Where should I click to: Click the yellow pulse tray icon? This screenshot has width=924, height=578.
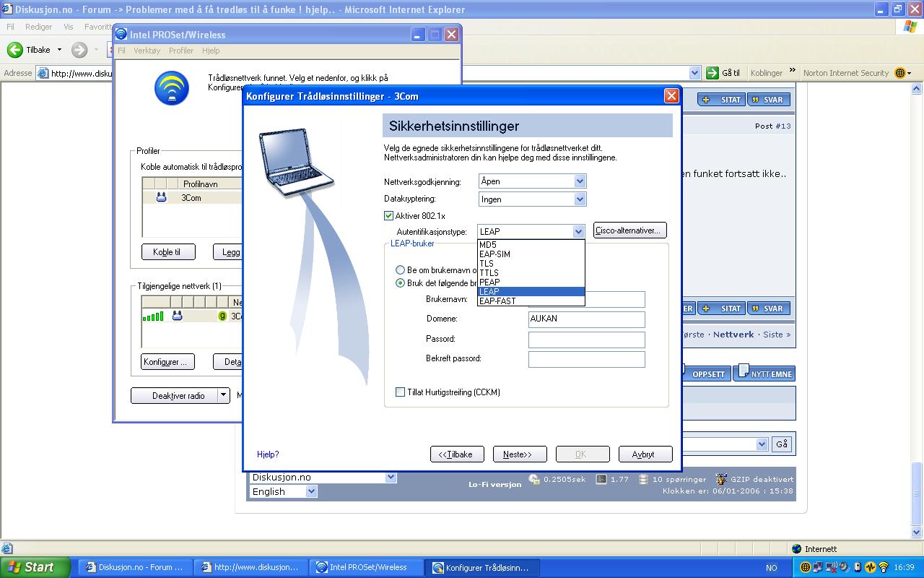(x=871, y=567)
